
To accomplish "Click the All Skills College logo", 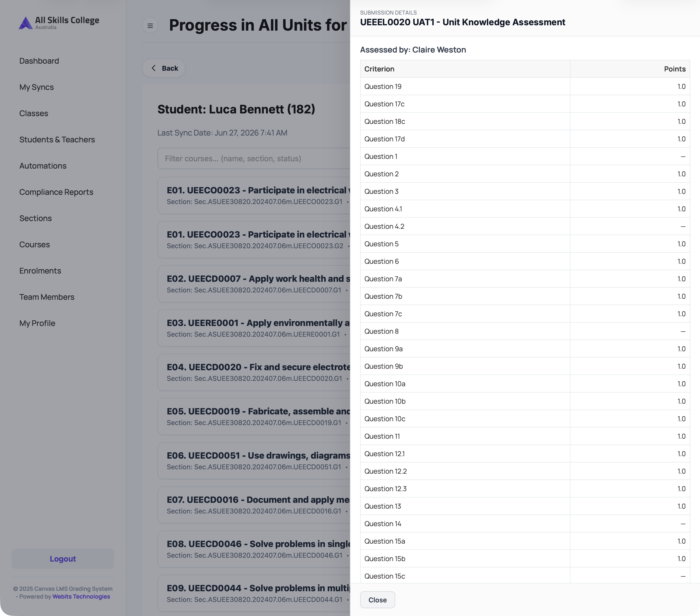I will pos(59,23).
